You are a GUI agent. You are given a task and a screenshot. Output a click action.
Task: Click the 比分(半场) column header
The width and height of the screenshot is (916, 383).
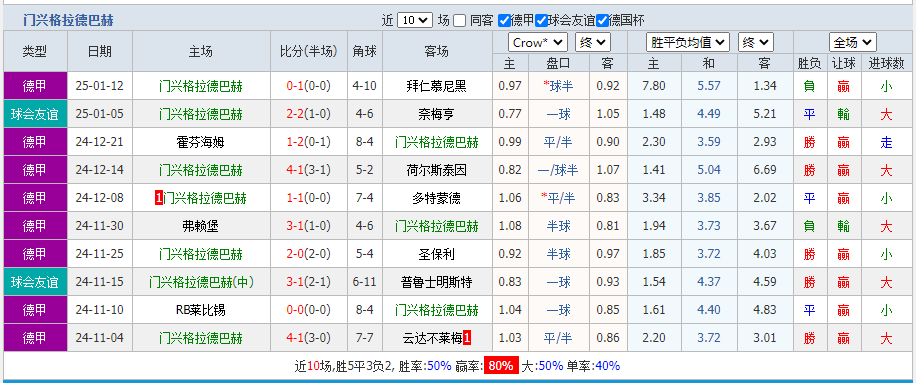(308, 51)
